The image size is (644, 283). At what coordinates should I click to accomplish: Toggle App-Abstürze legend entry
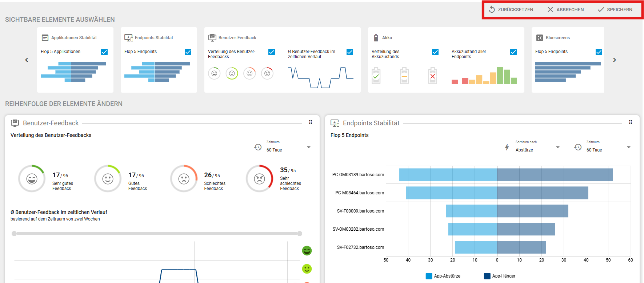point(443,276)
